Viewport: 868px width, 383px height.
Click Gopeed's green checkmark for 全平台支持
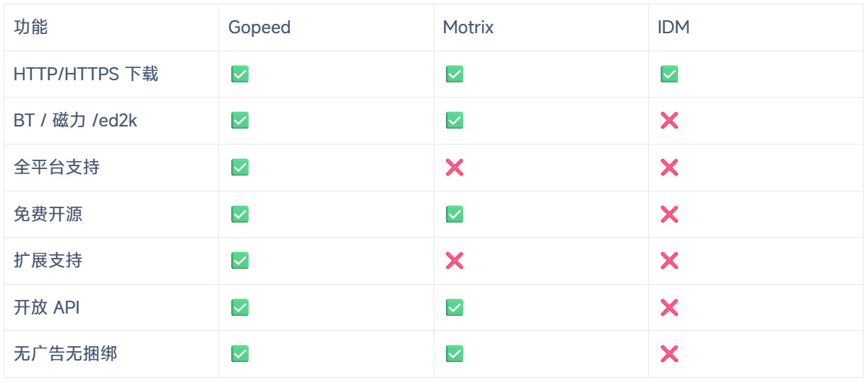pyautogui.click(x=240, y=168)
